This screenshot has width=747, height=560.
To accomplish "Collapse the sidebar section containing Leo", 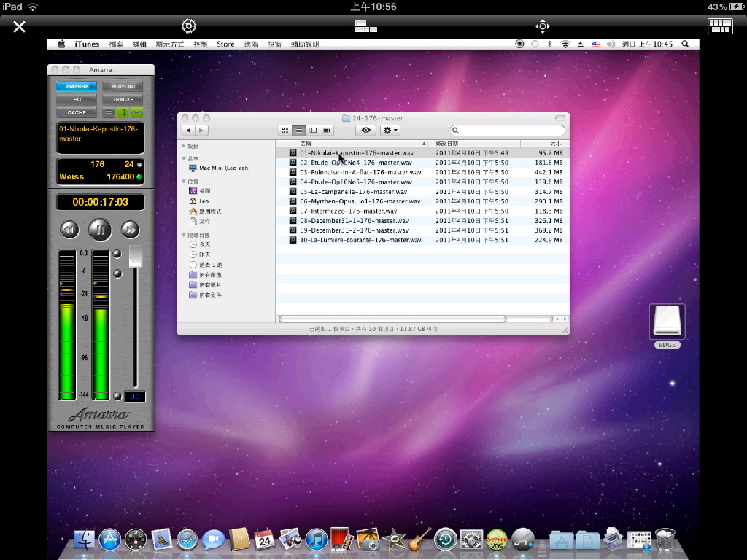I will [183, 182].
